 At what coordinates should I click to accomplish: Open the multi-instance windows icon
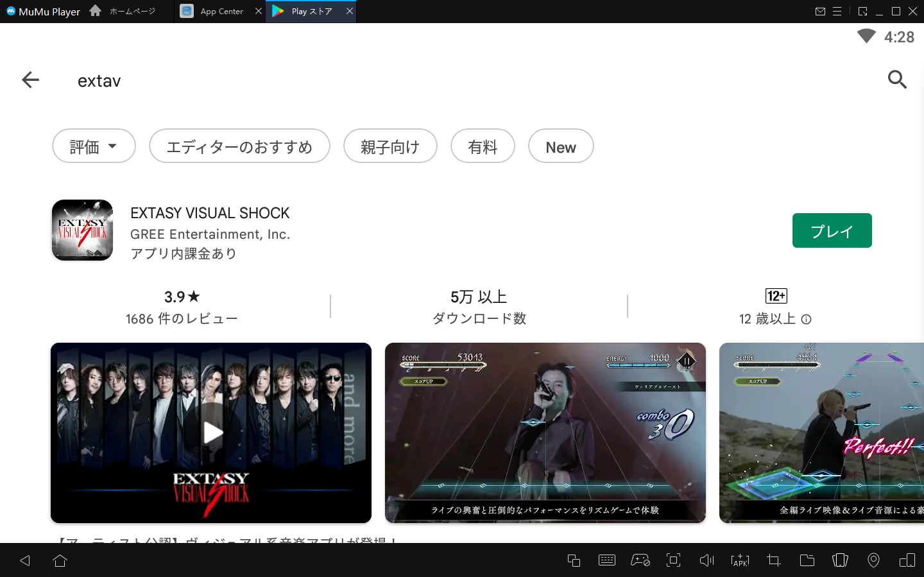pos(574,560)
